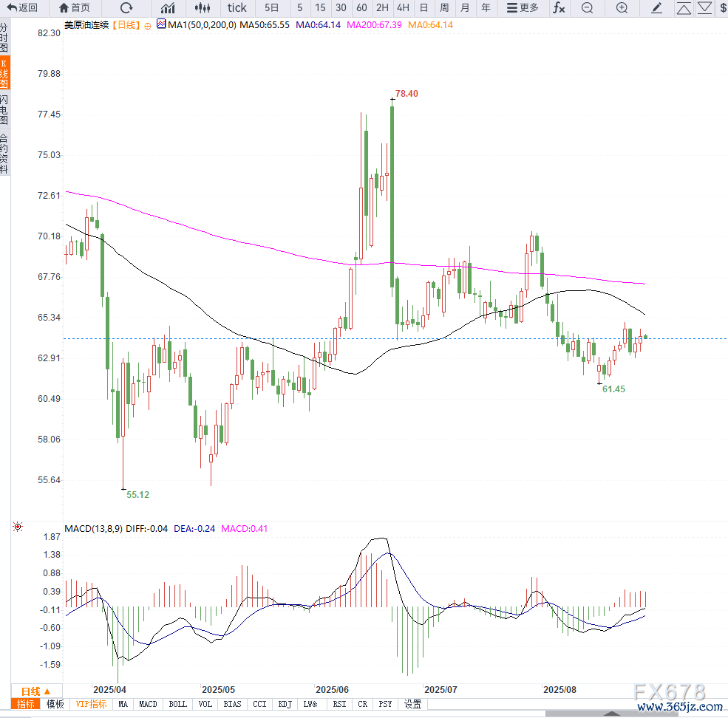Select the BOLL indicator tab
This screenshot has width=728, height=718.
tap(178, 704)
